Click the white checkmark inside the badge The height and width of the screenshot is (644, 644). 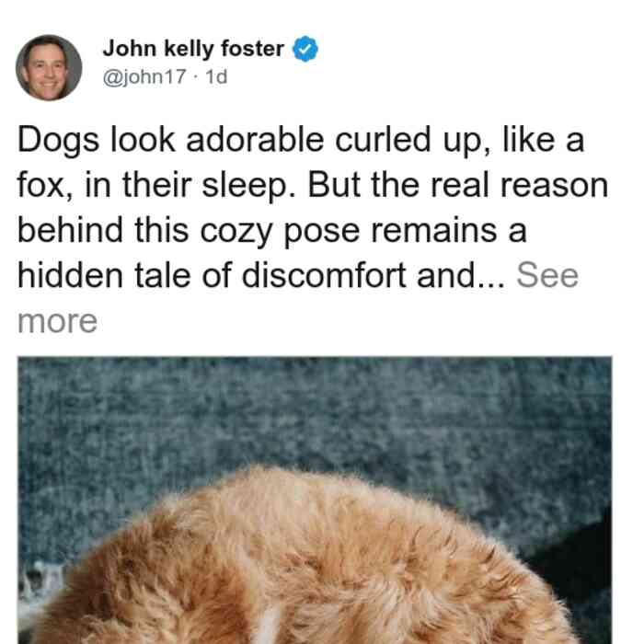tap(305, 50)
